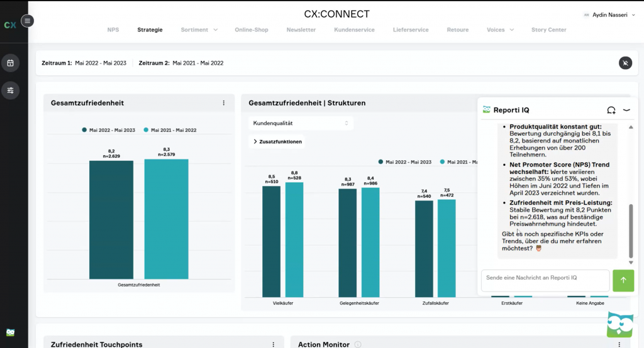Send message with green arrow button
Viewport: 644px width, 348px height.
click(x=623, y=280)
